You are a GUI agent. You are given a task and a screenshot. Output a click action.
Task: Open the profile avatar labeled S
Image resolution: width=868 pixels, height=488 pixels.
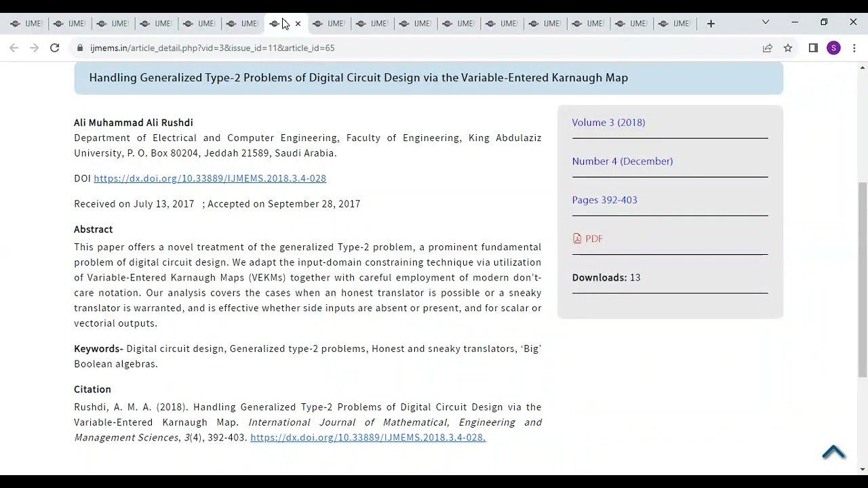tap(833, 48)
